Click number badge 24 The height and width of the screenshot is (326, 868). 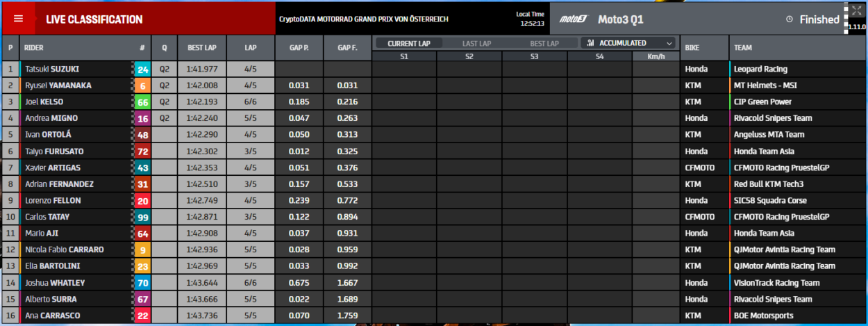click(142, 70)
